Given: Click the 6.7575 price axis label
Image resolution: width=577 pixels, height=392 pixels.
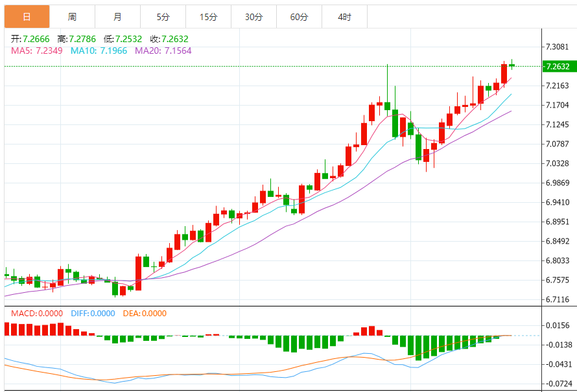Looking at the screenshot, I should coord(557,280).
